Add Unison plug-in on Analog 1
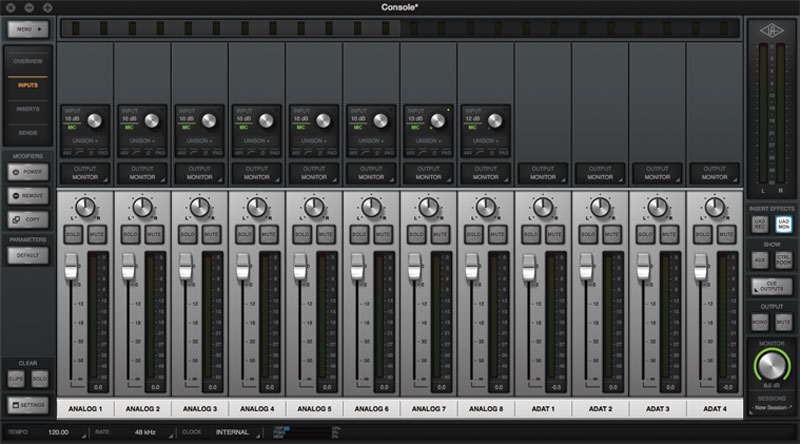Image resolution: width=800 pixels, height=444 pixels. coord(85,140)
